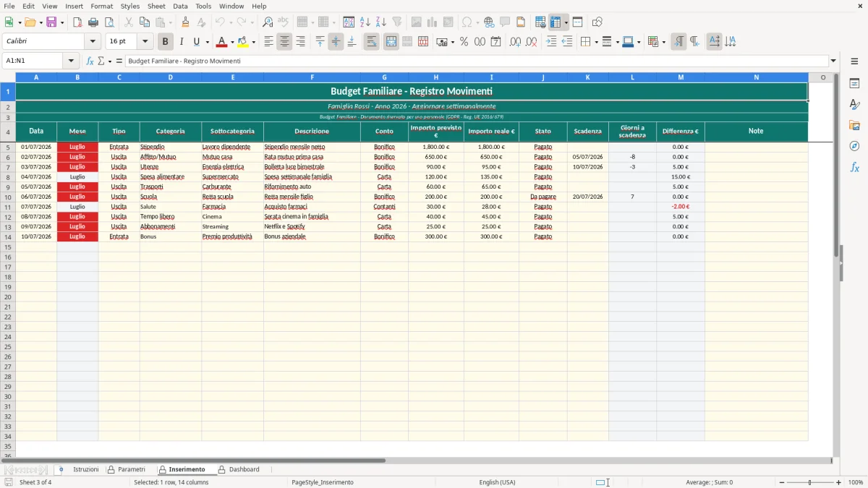The image size is (868, 488).
Task: Open the Function Wizard fx icon
Action: click(x=90, y=61)
